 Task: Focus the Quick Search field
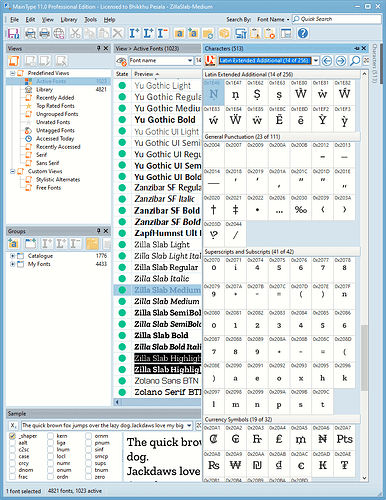click(x=337, y=19)
